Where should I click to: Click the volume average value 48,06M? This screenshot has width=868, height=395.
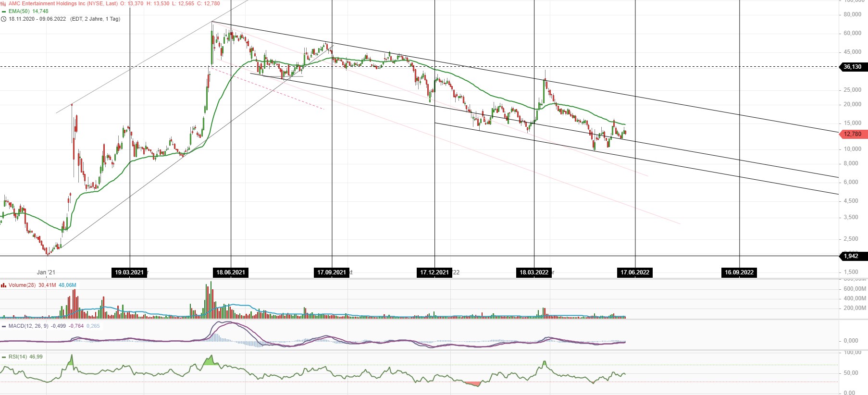[x=67, y=285]
